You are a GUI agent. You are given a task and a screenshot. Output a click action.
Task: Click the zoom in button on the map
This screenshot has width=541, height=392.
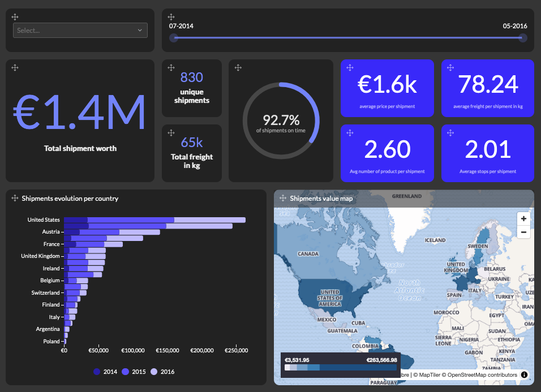tap(523, 218)
